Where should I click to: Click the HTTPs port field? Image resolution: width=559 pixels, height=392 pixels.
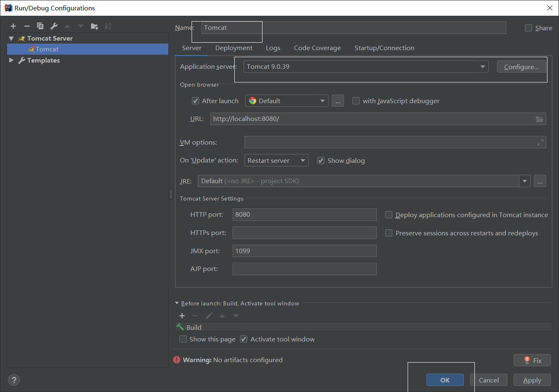304,233
